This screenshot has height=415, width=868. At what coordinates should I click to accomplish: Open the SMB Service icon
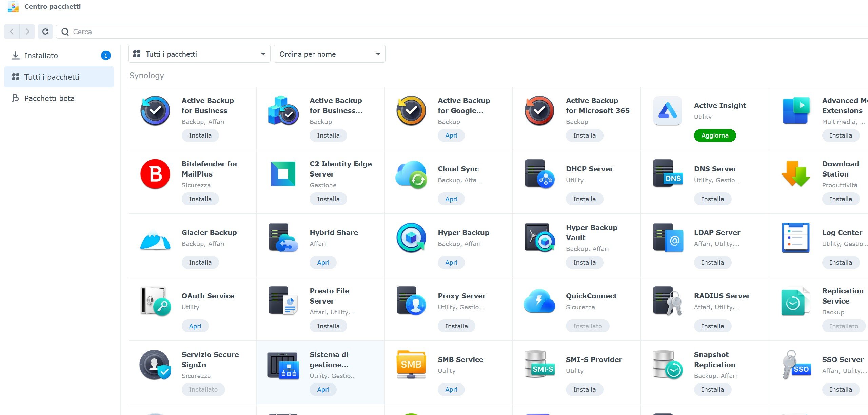tap(411, 365)
